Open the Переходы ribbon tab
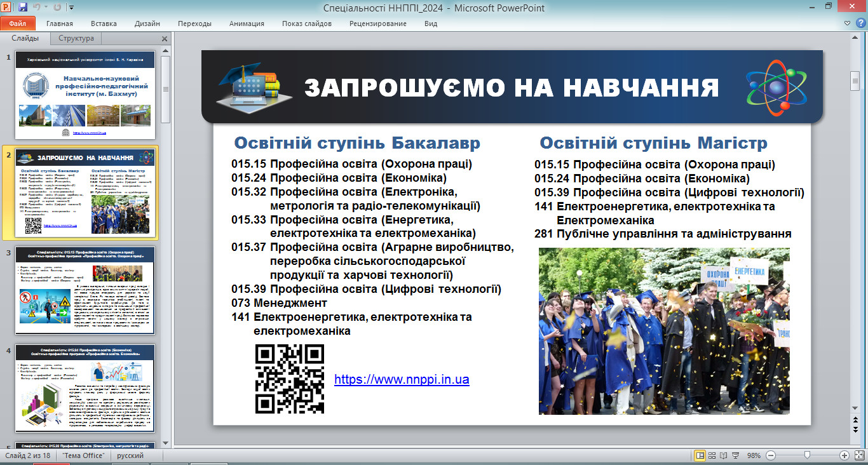The height and width of the screenshot is (465, 868). (195, 24)
